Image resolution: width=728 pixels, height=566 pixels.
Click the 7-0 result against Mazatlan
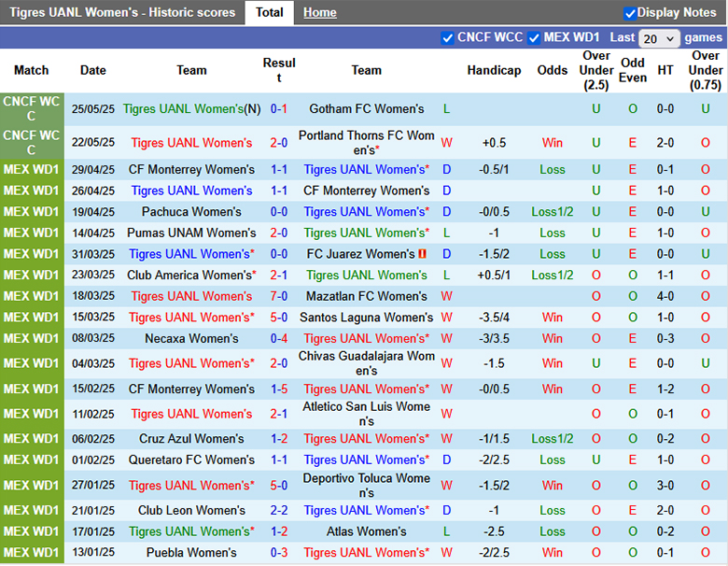click(279, 296)
